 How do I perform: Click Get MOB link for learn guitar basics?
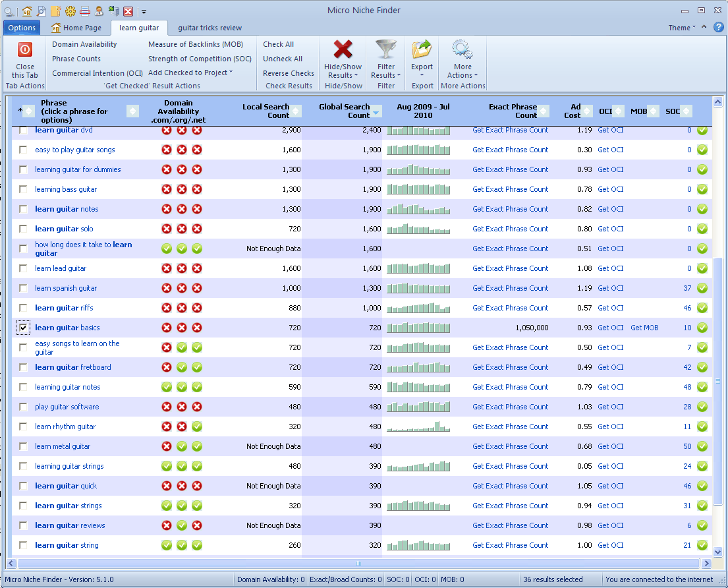(x=644, y=328)
